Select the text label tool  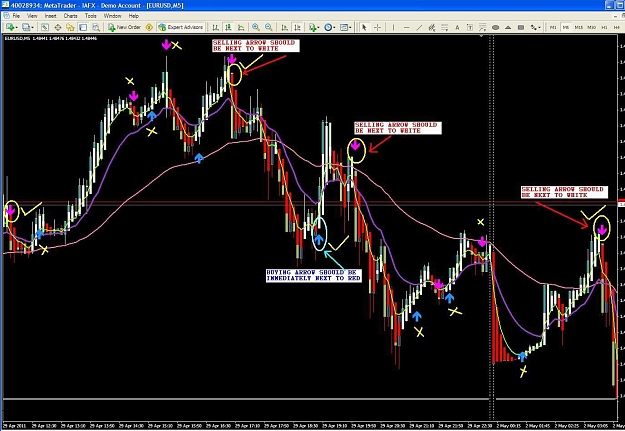[470, 27]
